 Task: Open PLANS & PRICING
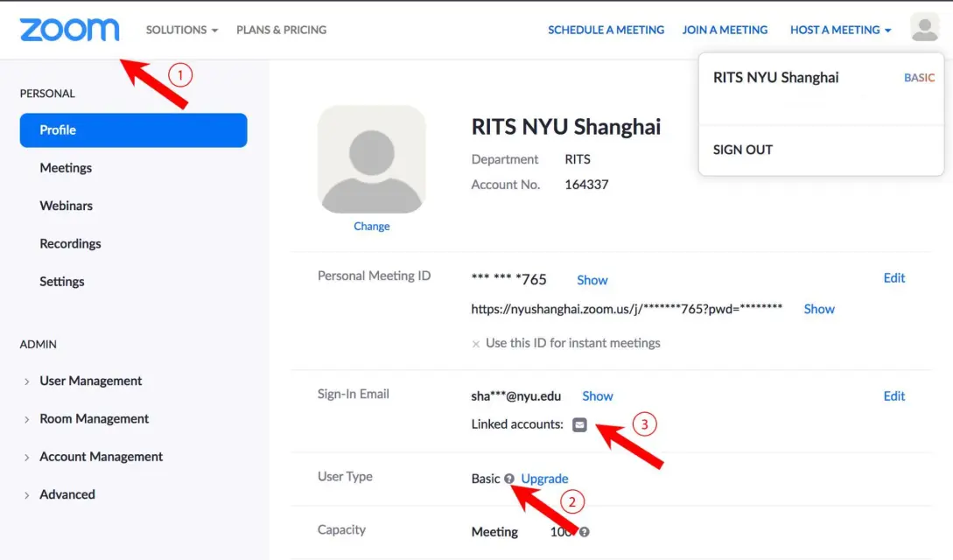[x=280, y=29]
